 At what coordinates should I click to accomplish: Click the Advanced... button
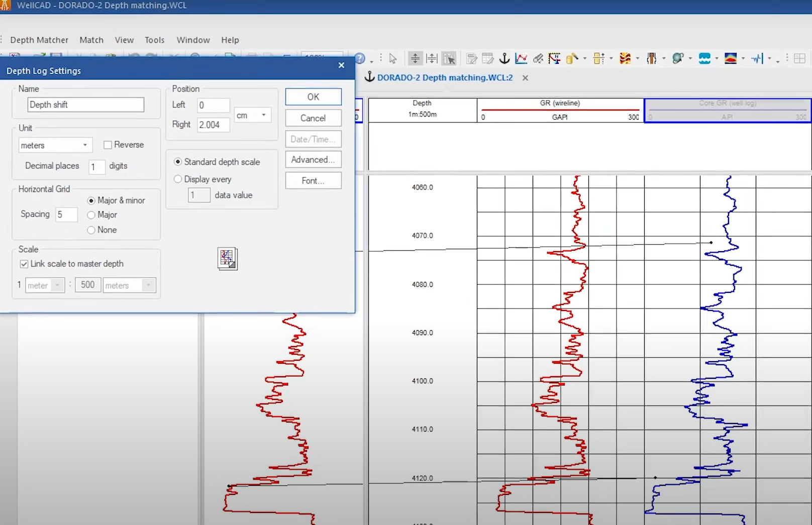[x=314, y=159]
